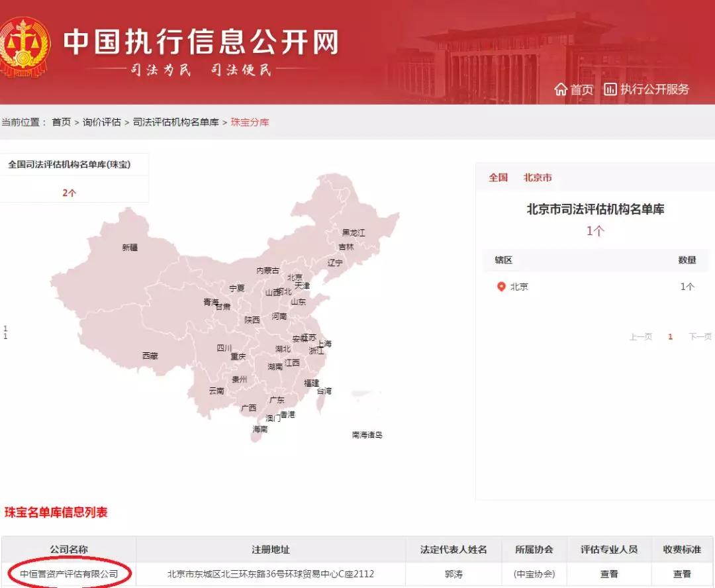
Task: Click 新疆 on the map
Action: 130,247
